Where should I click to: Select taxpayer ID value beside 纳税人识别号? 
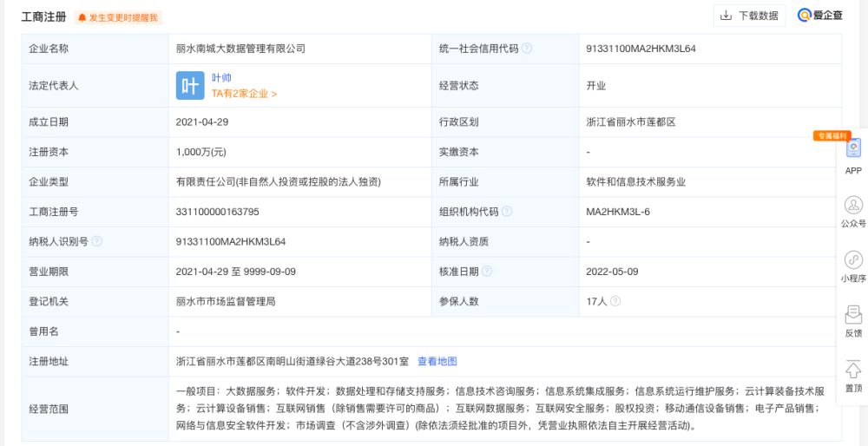231,241
